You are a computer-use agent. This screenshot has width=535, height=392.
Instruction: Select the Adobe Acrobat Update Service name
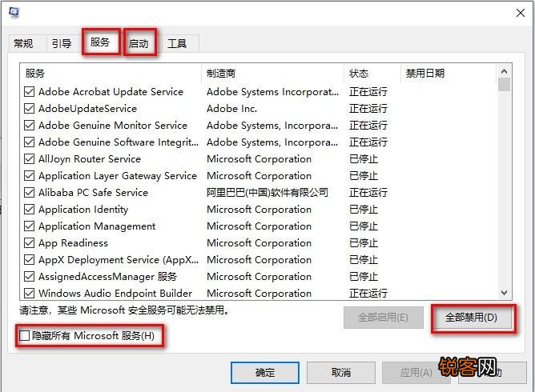[111, 92]
